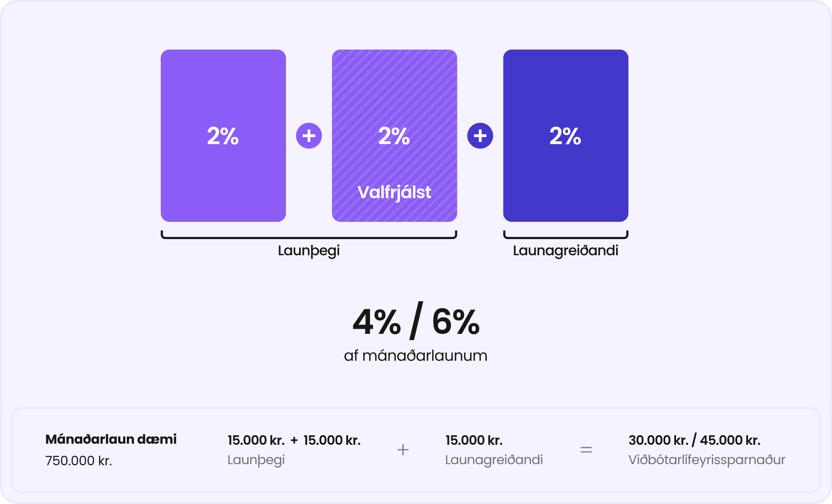The image size is (832, 504).
Task: Click the black Launþegi label under the bracket
Action: 309,251
